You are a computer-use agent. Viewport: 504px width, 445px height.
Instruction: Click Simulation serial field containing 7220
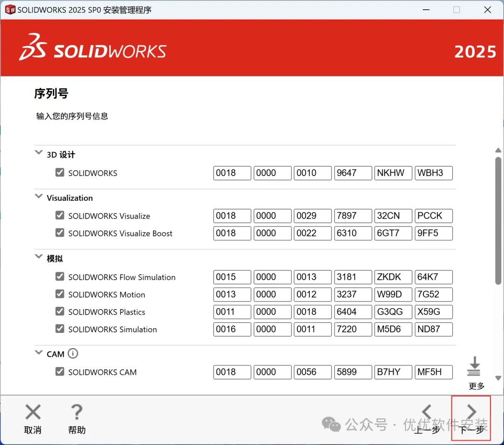[x=353, y=329]
